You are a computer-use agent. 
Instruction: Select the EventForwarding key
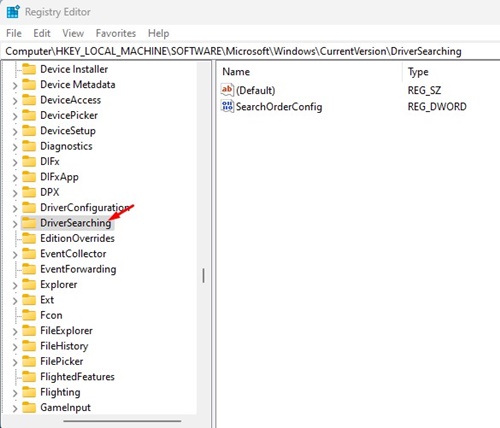coord(78,269)
